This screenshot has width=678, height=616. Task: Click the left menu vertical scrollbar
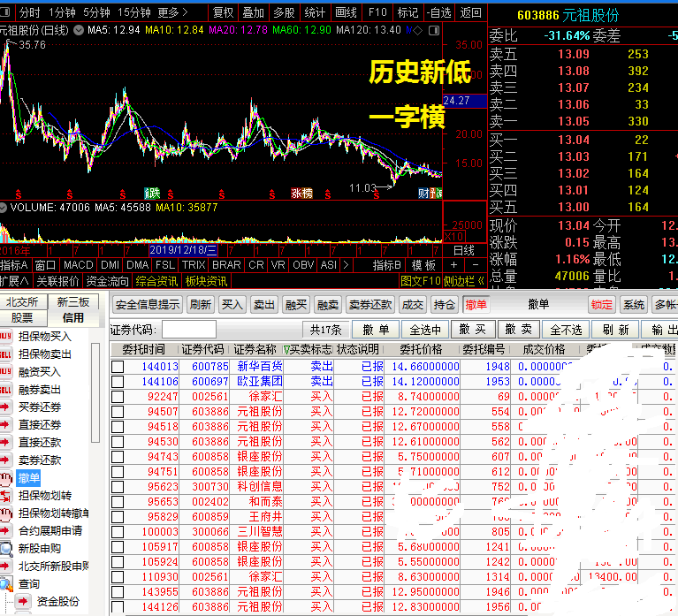pyautogui.click(x=95, y=392)
